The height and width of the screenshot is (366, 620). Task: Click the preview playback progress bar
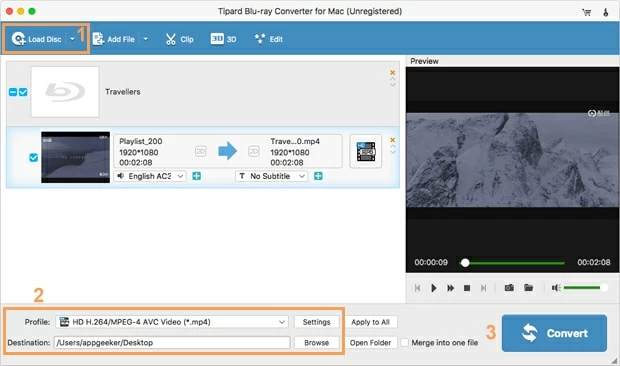[512, 262]
